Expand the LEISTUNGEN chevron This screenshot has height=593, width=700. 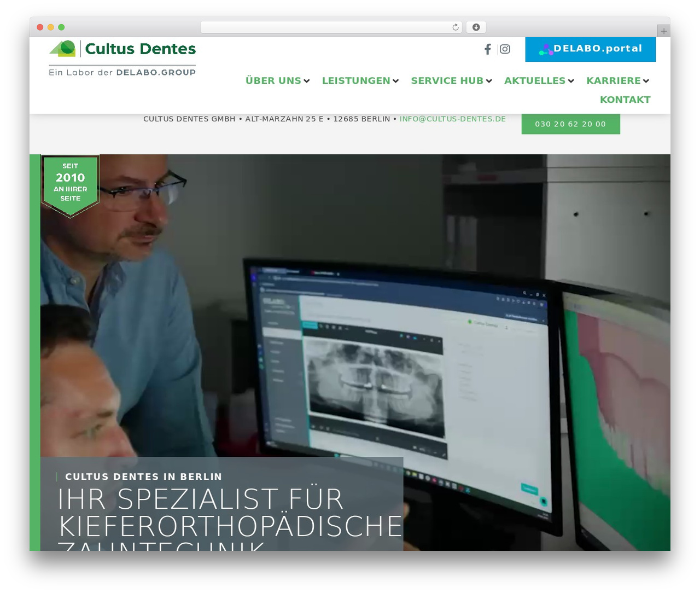(x=395, y=81)
